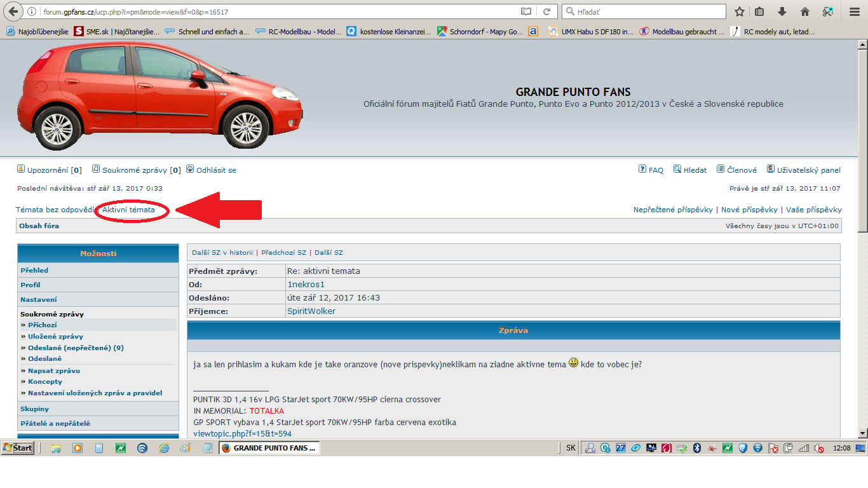The image size is (868, 488).
Task: Open Amazon bookmark icon in bookmarks bar
Action: click(x=533, y=31)
